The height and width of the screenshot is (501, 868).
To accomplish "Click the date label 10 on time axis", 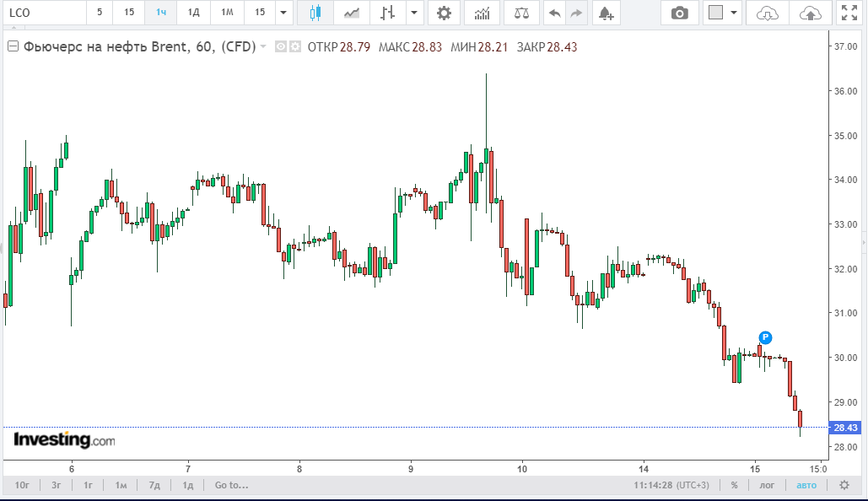I will (522, 469).
